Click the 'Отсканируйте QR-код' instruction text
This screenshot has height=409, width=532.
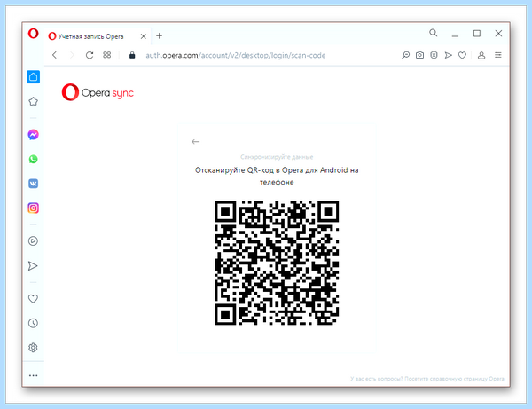coord(277,176)
